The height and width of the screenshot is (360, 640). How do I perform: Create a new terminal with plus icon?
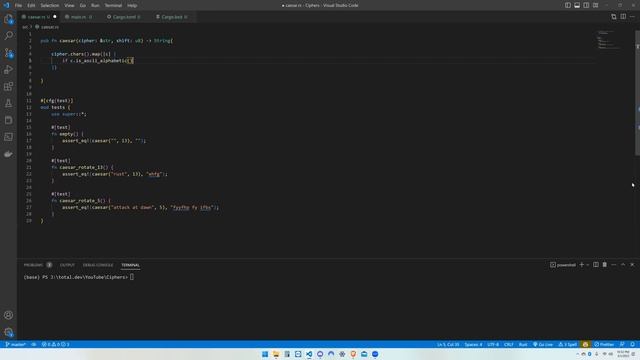click(x=582, y=265)
